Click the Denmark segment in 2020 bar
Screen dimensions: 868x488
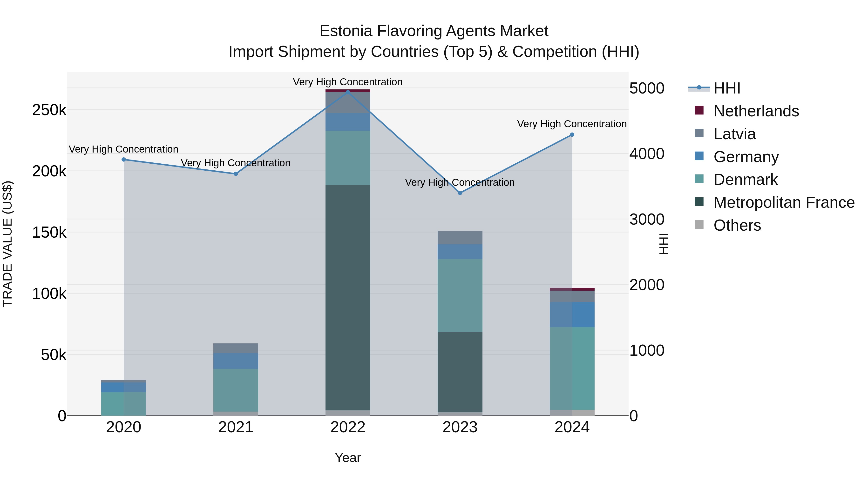coord(124,404)
